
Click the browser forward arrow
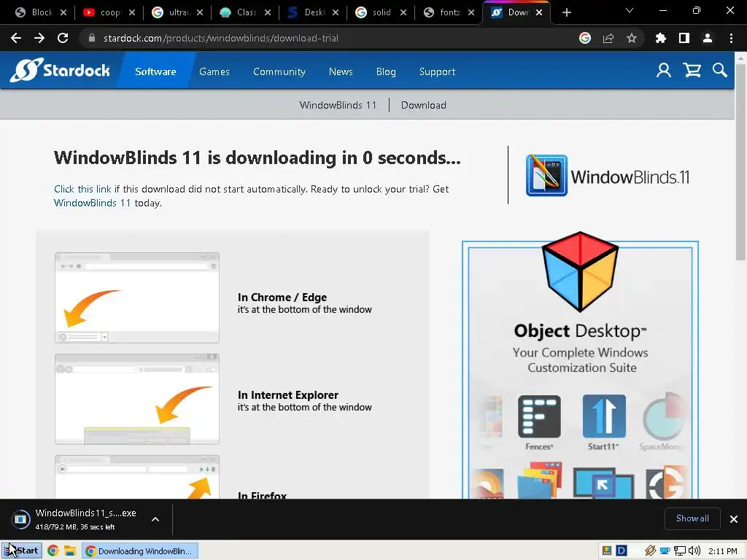tap(39, 38)
